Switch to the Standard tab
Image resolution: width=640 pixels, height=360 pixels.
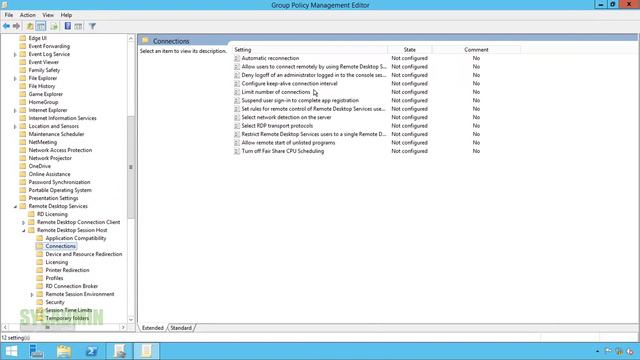(181, 328)
